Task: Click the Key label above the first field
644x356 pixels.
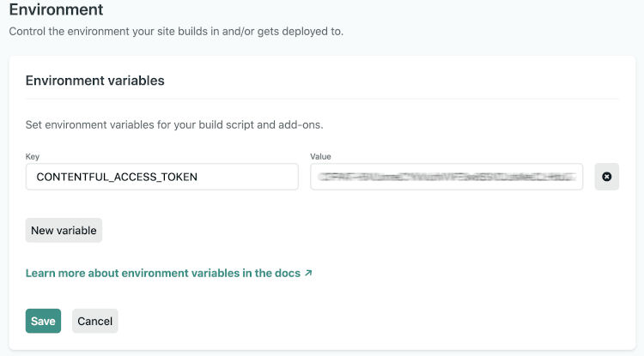Action: click(x=33, y=157)
